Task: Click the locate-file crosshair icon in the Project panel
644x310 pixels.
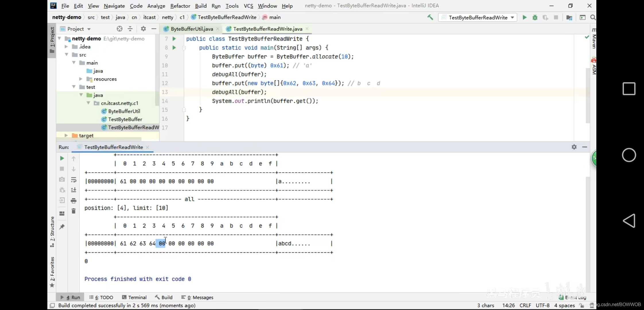Action: (x=120, y=29)
